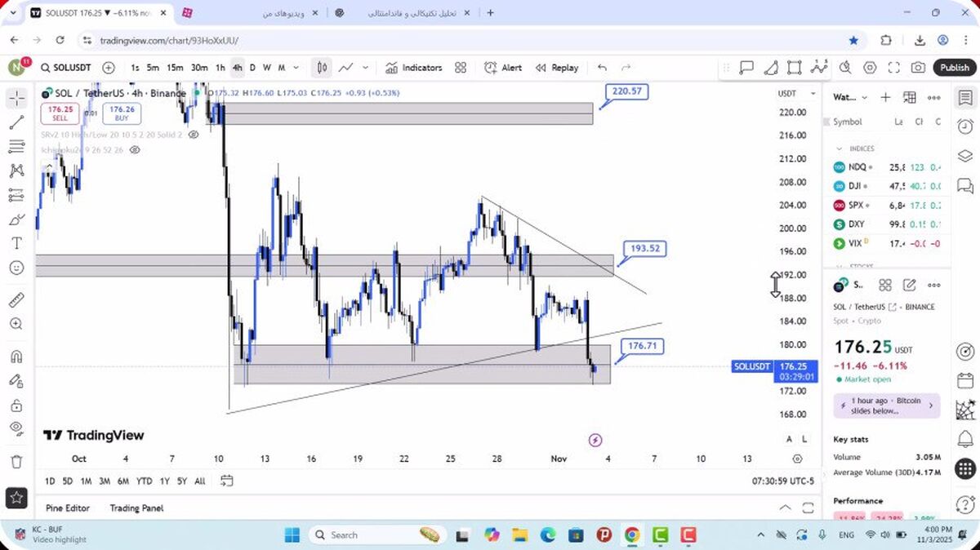This screenshot has width=980, height=550.
Task: Open the go to date calendar
Action: pos(227,481)
